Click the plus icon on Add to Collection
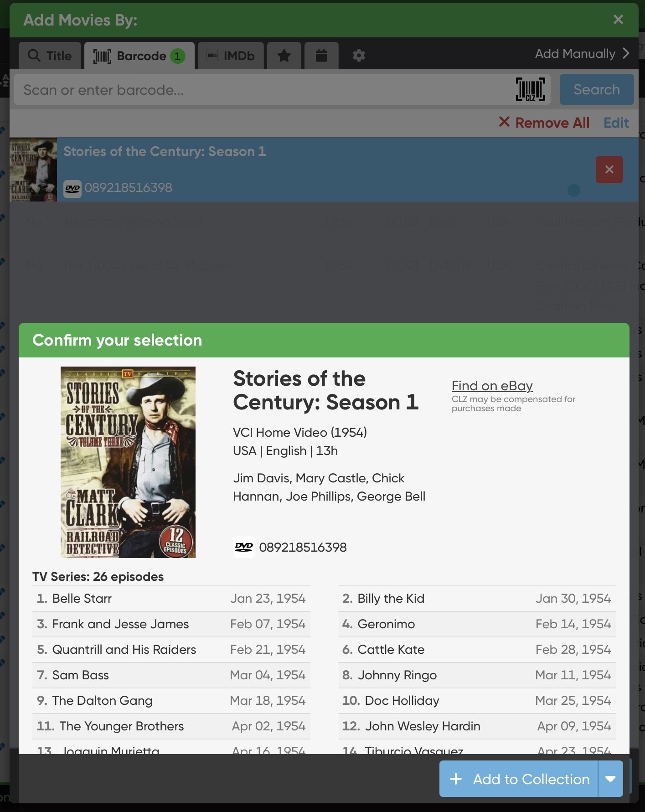 [456, 779]
